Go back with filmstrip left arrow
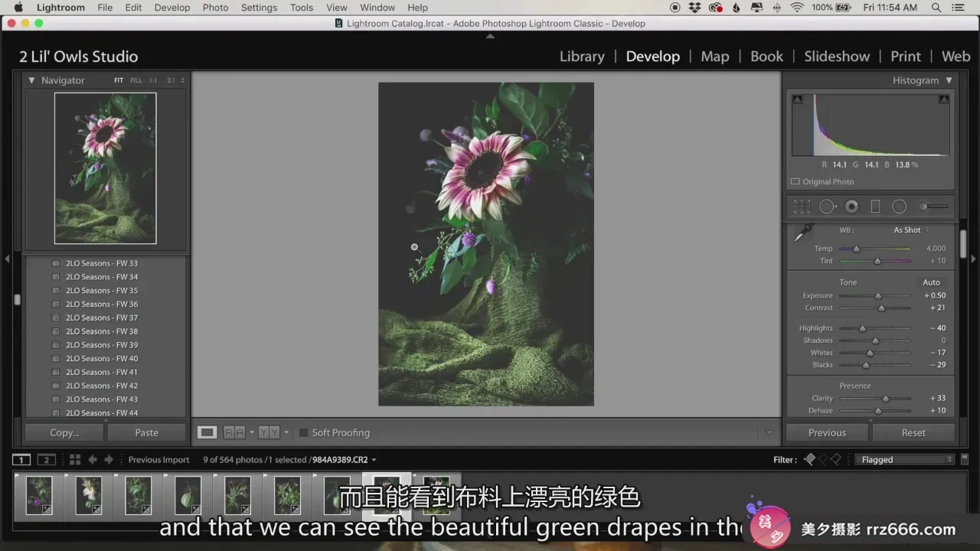980x551 pixels. (x=93, y=460)
